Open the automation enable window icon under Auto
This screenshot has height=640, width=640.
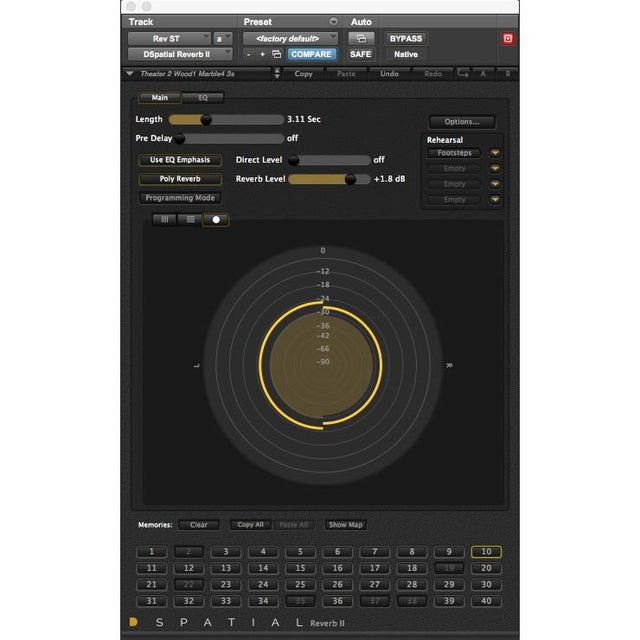tap(360, 38)
